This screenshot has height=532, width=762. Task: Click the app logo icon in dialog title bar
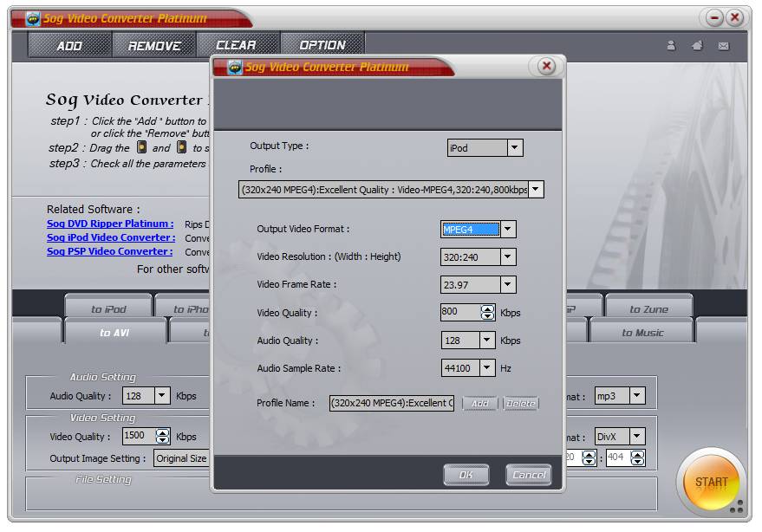click(x=235, y=67)
